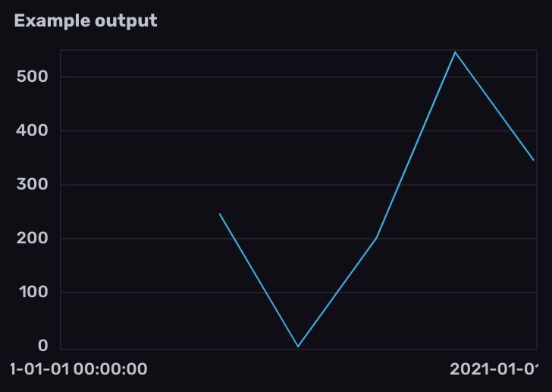
Task: Click the middle of the steepest rising line segment
Action: pyautogui.click(x=416, y=145)
